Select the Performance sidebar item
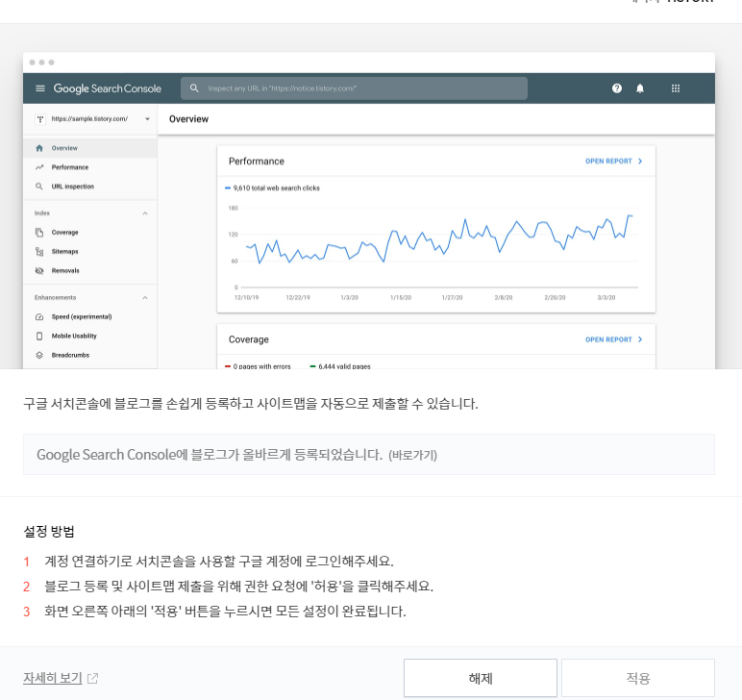Screen dimensions: 742x700 click(x=90, y=167)
